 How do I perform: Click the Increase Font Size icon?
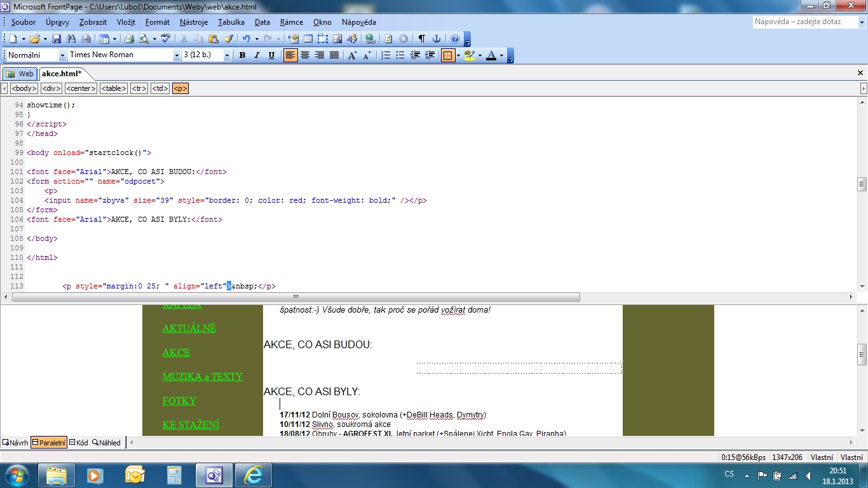click(353, 55)
